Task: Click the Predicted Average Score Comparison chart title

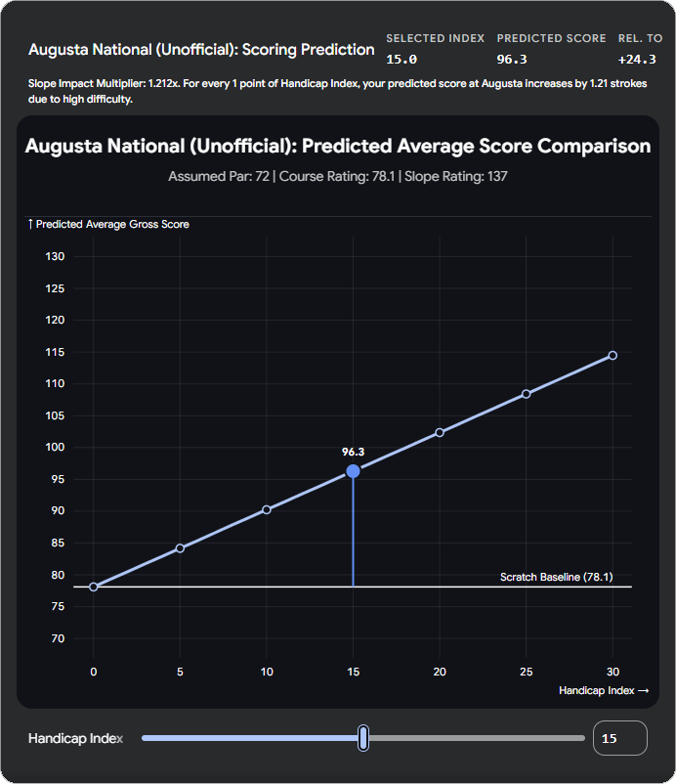Action: pyautogui.click(x=338, y=146)
